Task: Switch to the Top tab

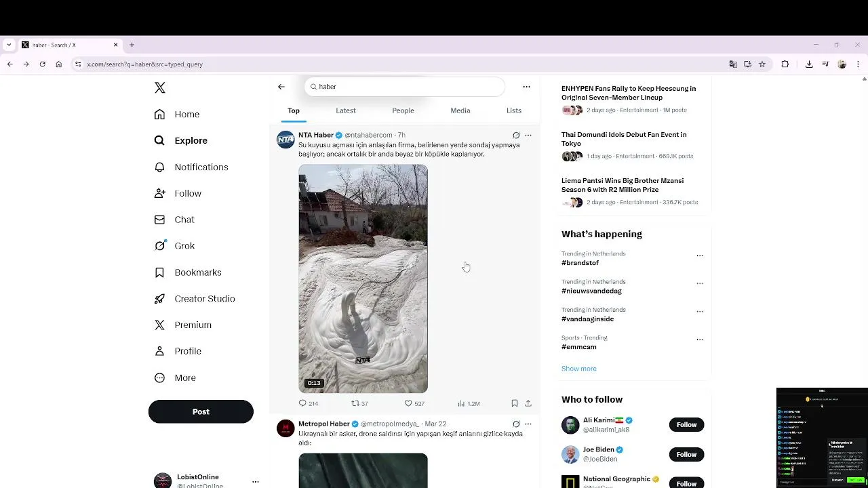Action: pos(294,110)
